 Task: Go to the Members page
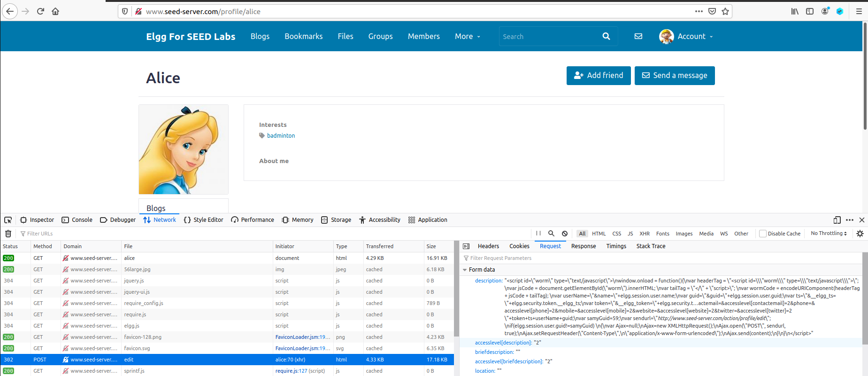click(424, 36)
